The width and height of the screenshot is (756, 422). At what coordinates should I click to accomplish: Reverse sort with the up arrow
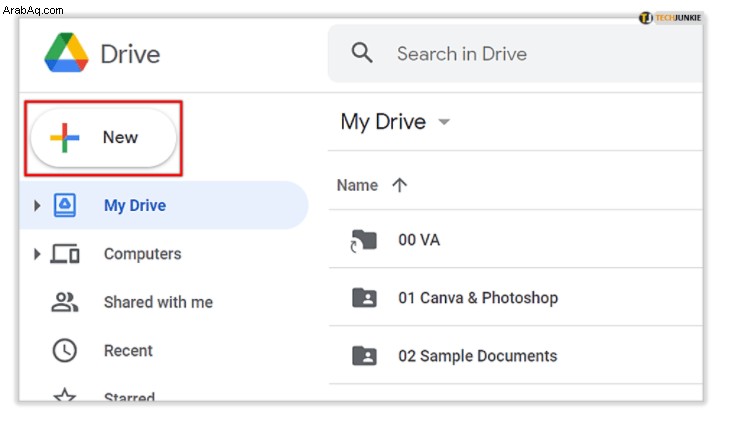coord(400,185)
